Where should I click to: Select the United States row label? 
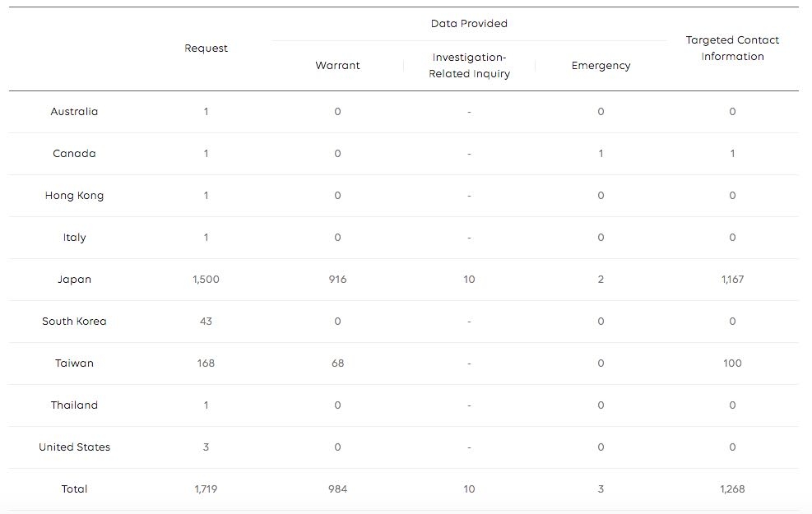coord(74,447)
